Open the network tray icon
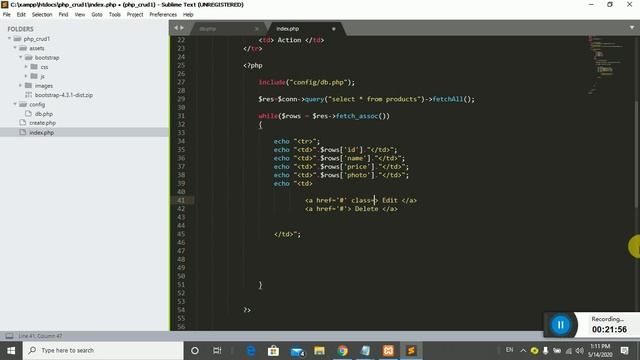Viewport: 640px width, 360px height. click(569, 350)
